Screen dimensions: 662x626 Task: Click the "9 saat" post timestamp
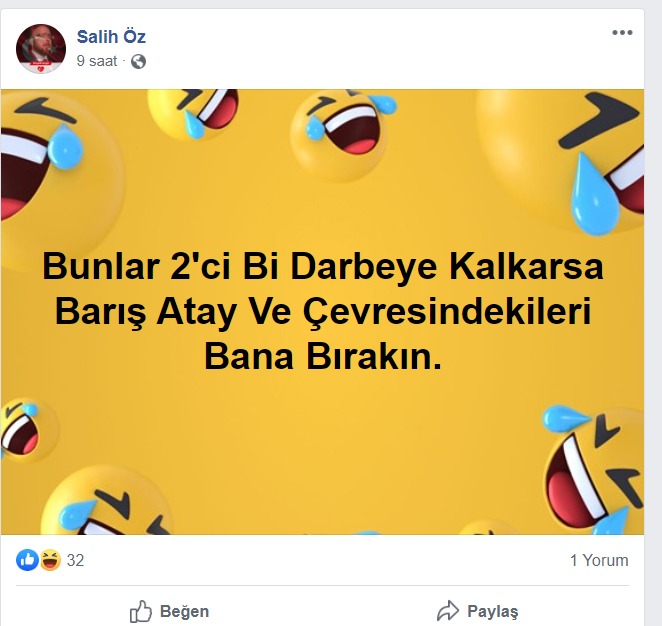97,61
